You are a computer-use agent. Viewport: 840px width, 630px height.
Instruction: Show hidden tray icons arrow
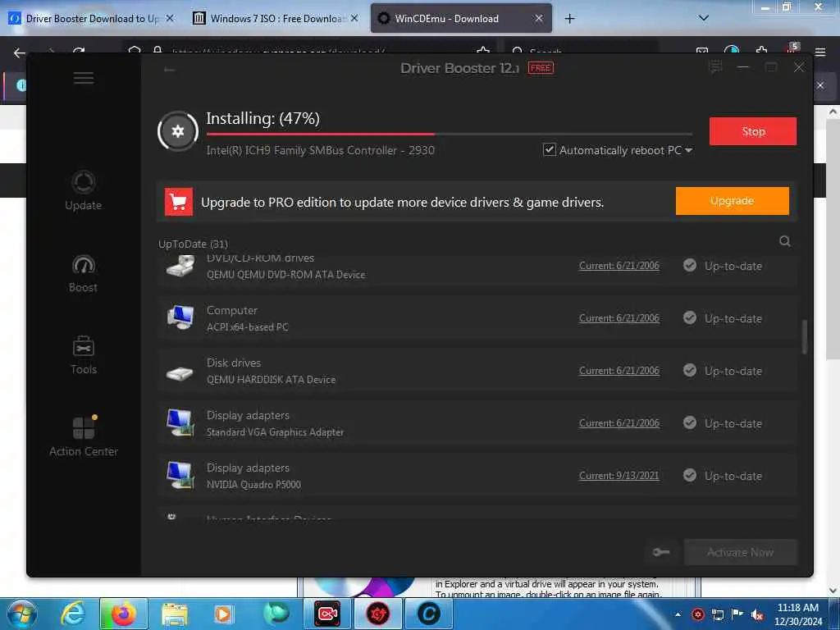(678, 614)
